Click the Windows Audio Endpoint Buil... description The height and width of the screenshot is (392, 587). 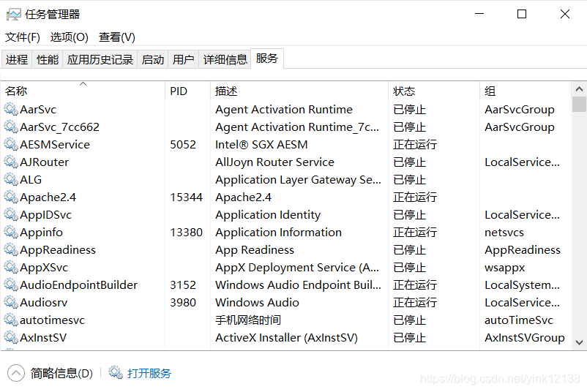(x=298, y=285)
